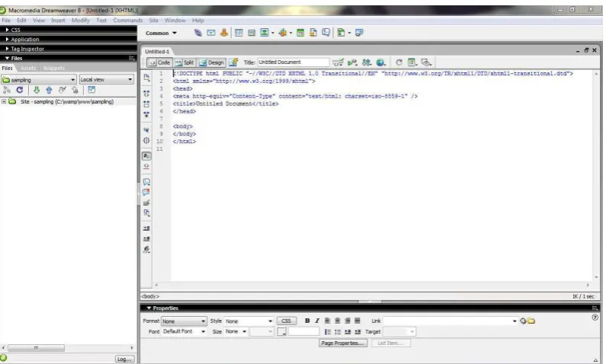Insert a hyperlink from the Common bar
606x364 pixels.
coord(198,33)
